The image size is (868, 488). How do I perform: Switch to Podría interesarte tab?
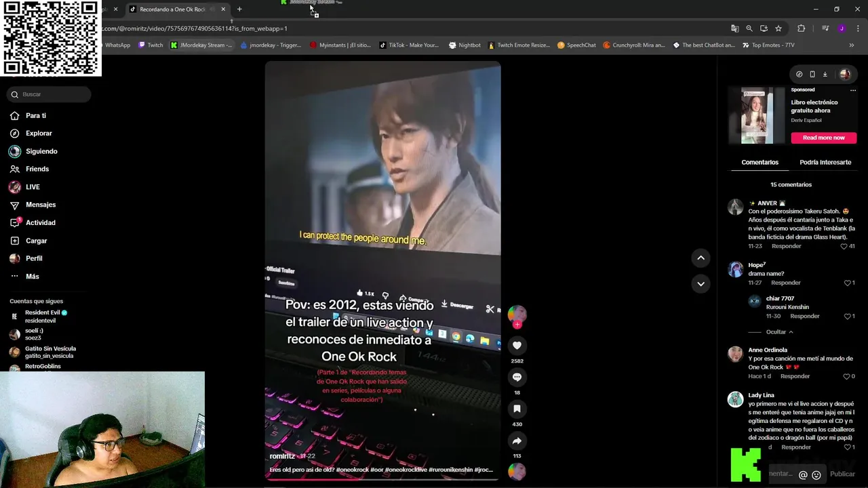[x=825, y=163]
